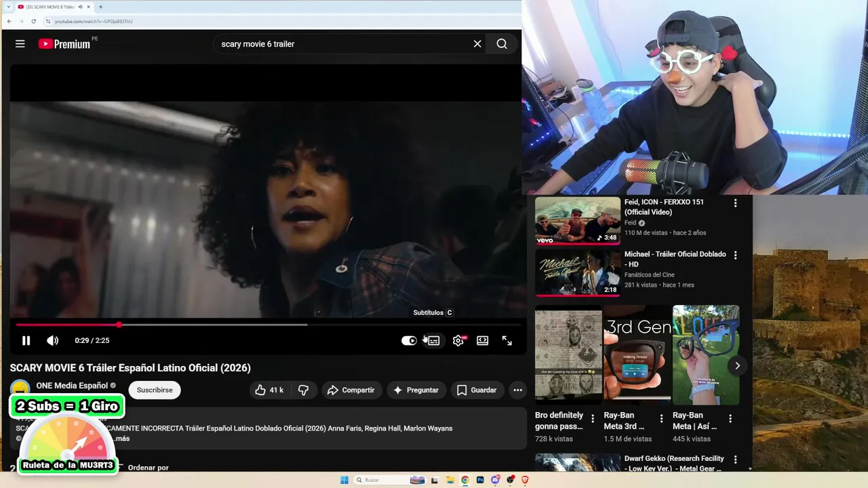Image resolution: width=868 pixels, height=488 pixels.
Task: Show next shorts with right arrow
Action: (737, 366)
